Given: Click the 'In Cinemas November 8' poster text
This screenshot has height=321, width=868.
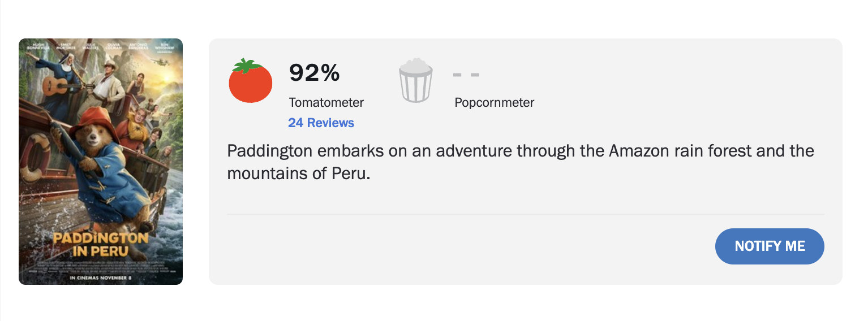Looking at the screenshot, I should [100, 277].
